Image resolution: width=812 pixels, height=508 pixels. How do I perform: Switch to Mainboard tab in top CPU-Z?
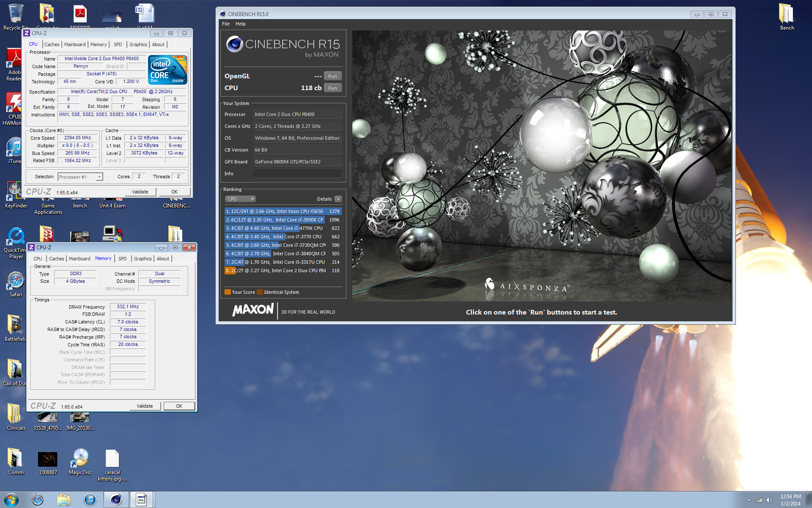click(75, 44)
